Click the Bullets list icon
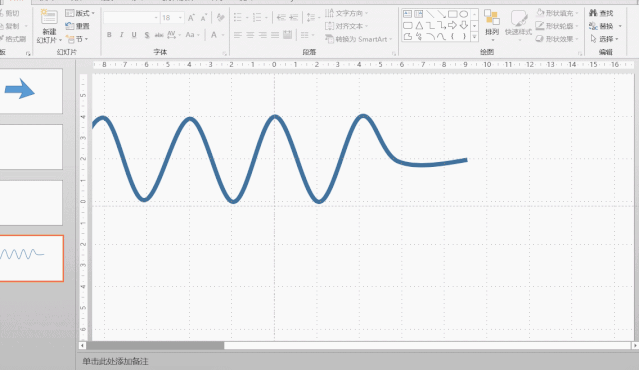Image resolution: width=639 pixels, height=370 pixels. pos(238,18)
